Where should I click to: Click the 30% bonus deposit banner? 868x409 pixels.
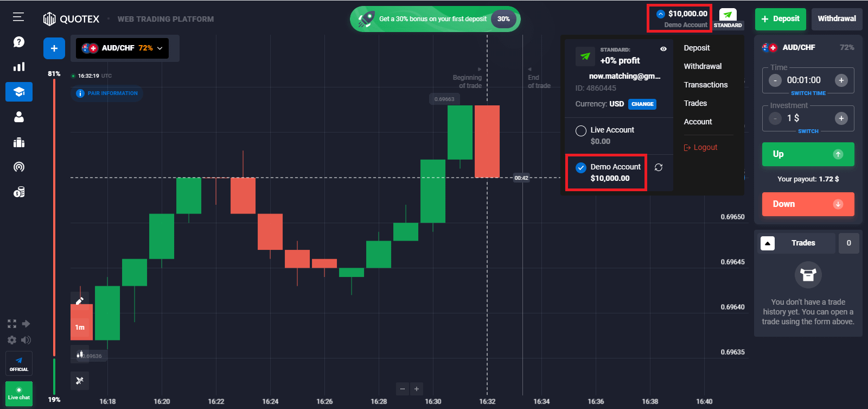tap(435, 19)
